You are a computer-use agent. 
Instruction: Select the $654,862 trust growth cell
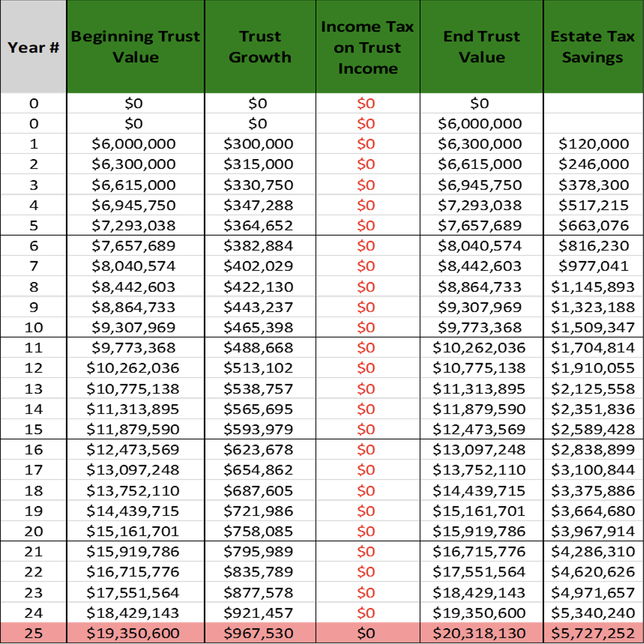click(x=260, y=470)
